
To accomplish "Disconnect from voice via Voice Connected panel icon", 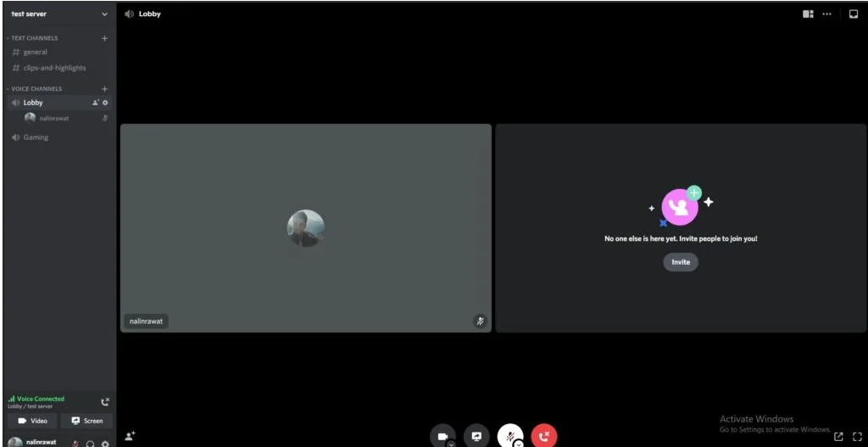I will pos(104,402).
